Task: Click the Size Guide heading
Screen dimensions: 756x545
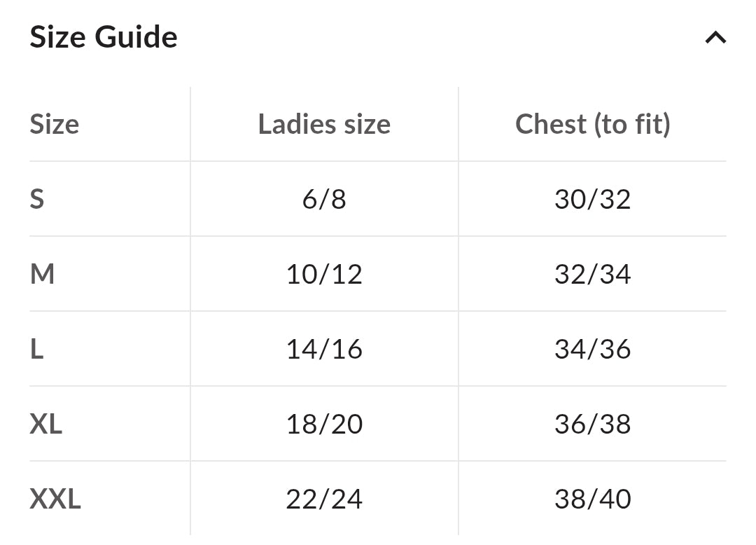Action: pyautogui.click(x=104, y=37)
